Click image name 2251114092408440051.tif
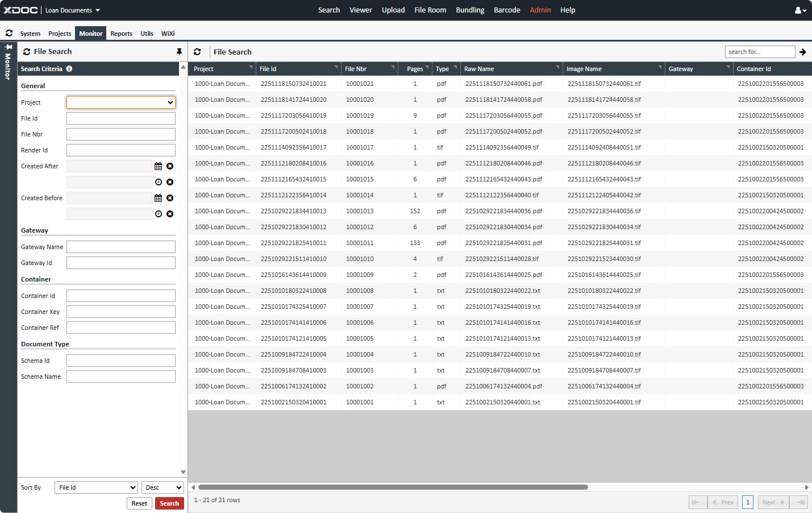This screenshot has height=513, width=812. (604, 147)
